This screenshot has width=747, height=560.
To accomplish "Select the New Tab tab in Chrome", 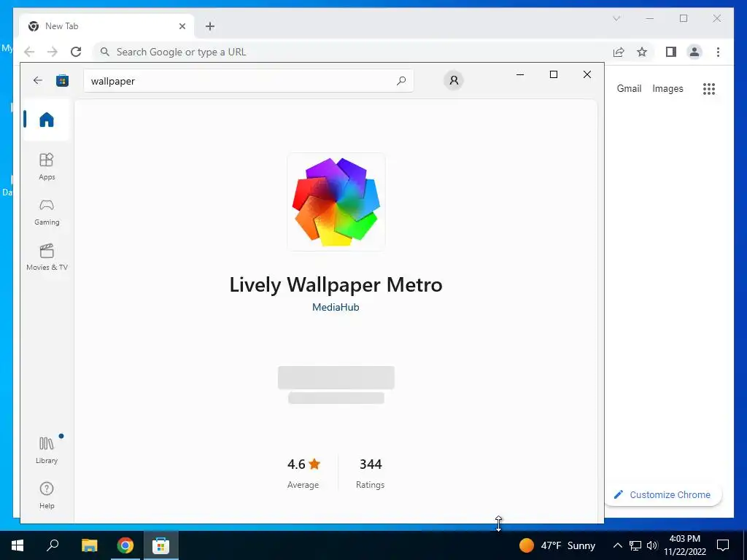I will (107, 26).
